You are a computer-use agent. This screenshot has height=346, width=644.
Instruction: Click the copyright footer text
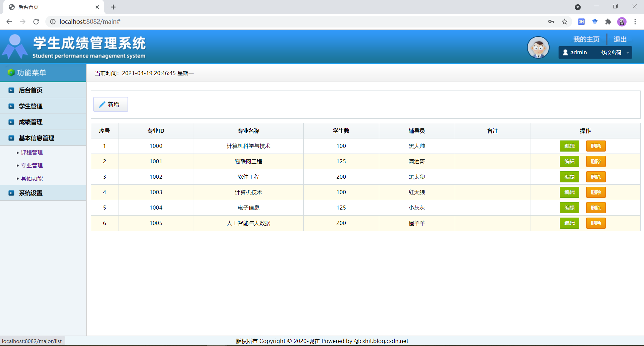[x=322, y=341]
